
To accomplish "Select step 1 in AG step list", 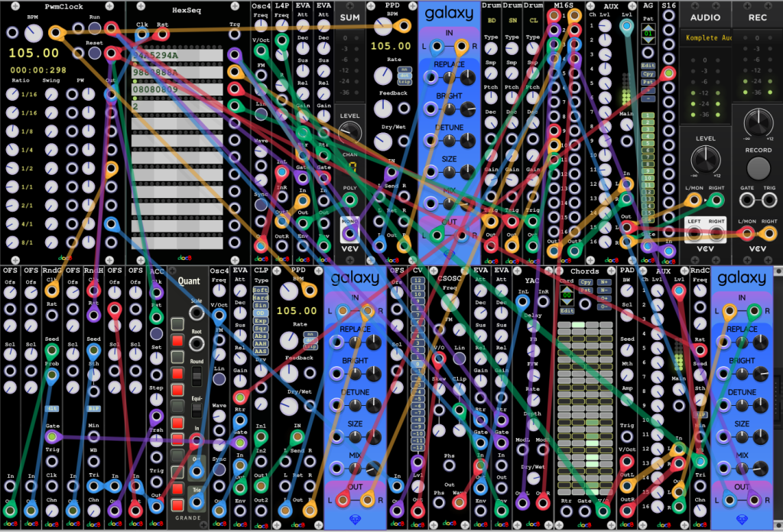I will (x=648, y=115).
